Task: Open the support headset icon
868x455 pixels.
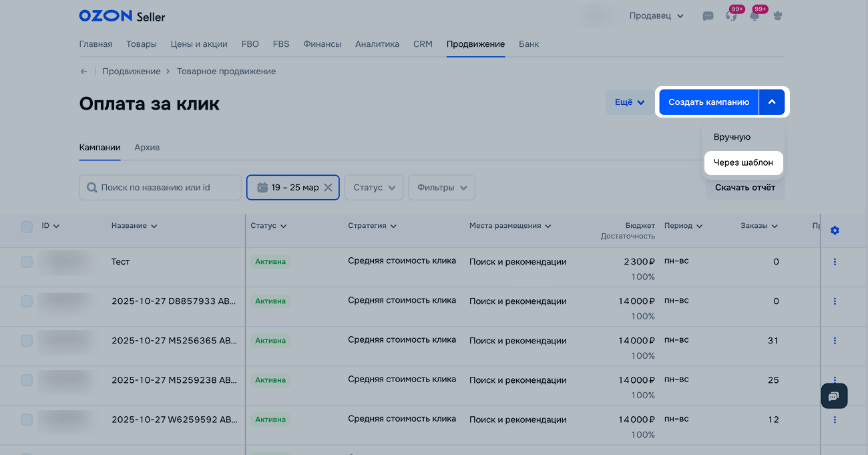Action: [x=731, y=16]
